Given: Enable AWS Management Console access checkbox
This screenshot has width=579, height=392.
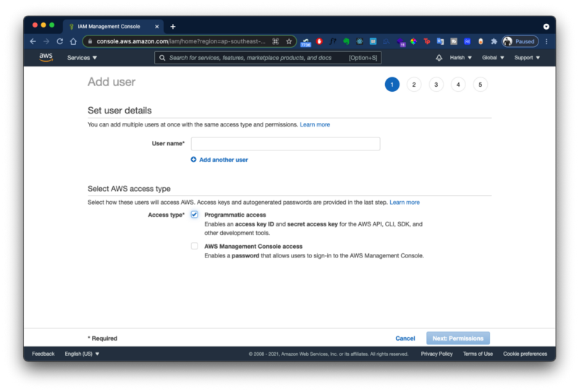Looking at the screenshot, I should click(x=194, y=246).
